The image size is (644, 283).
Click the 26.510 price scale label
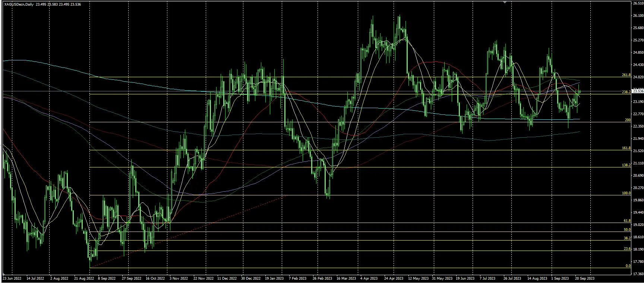[638, 3]
